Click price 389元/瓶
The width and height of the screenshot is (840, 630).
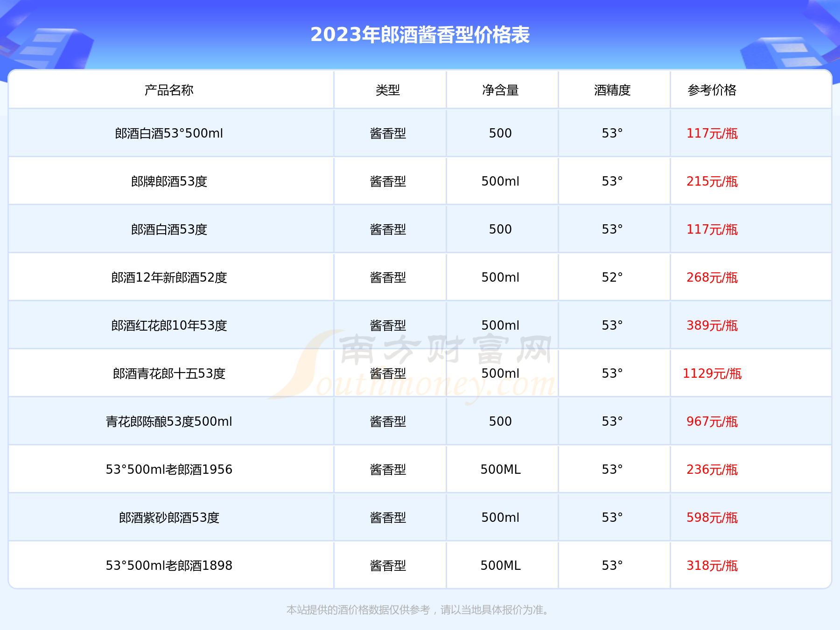712,325
